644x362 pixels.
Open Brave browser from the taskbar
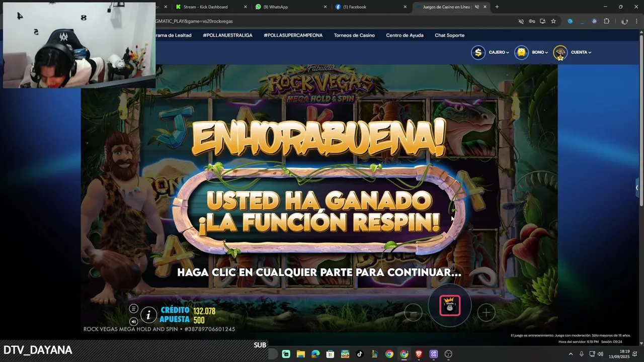point(419,354)
